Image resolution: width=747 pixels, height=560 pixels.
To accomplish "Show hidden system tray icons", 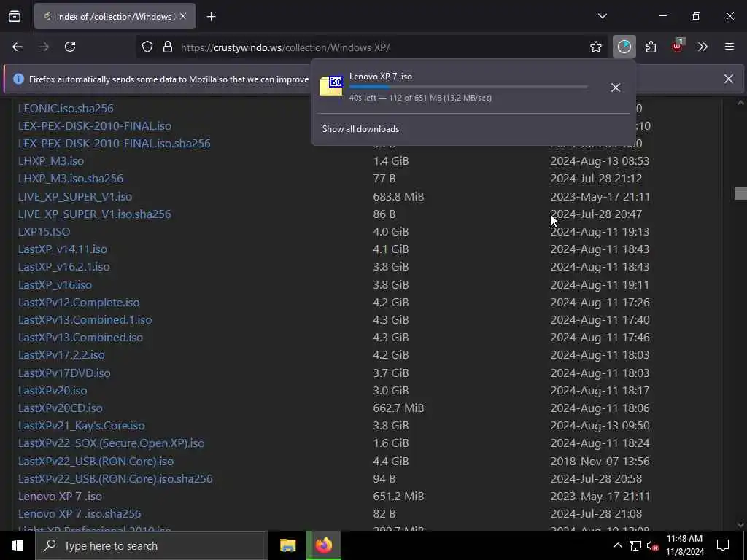I will [617, 545].
